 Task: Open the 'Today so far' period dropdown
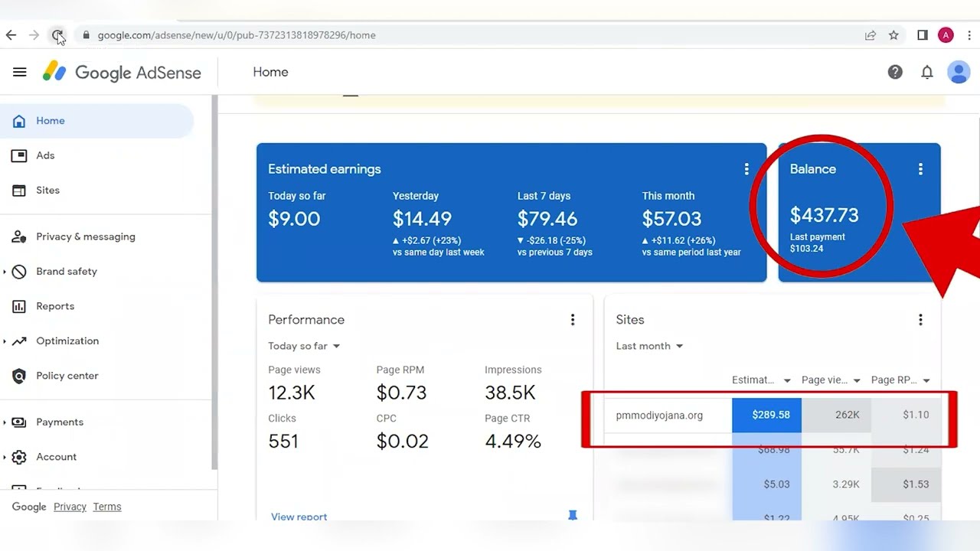coord(304,346)
